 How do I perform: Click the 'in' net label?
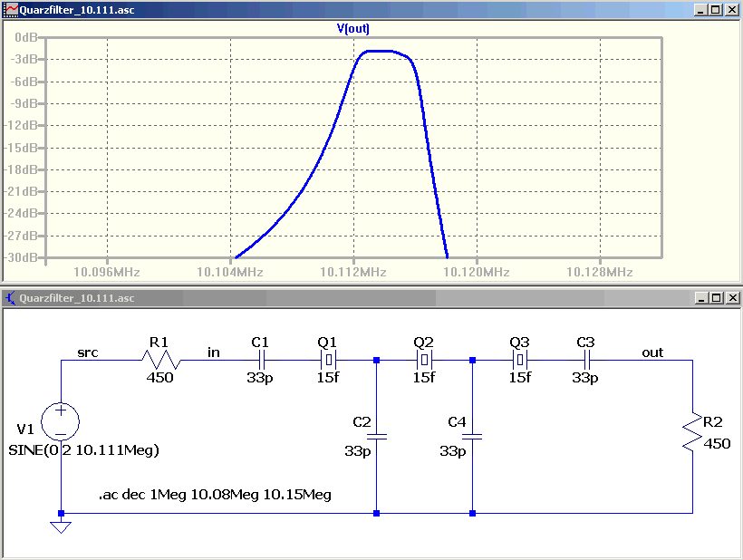214,352
